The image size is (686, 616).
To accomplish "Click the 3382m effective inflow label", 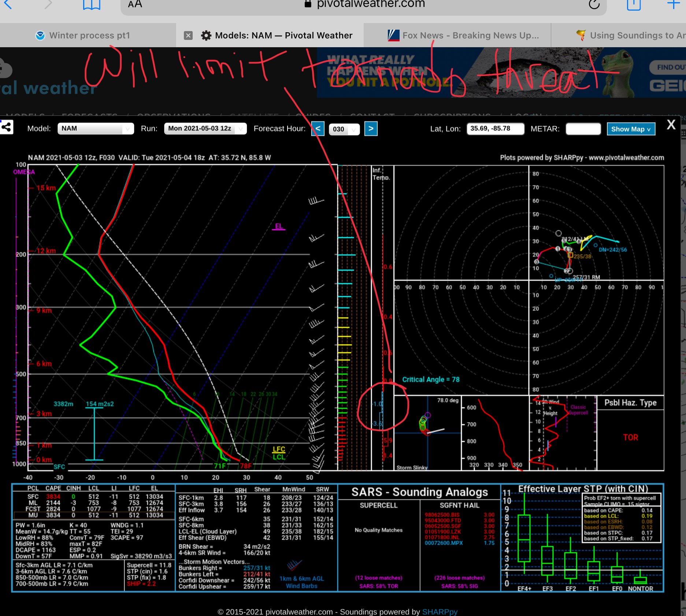I will pyautogui.click(x=63, y=404).
